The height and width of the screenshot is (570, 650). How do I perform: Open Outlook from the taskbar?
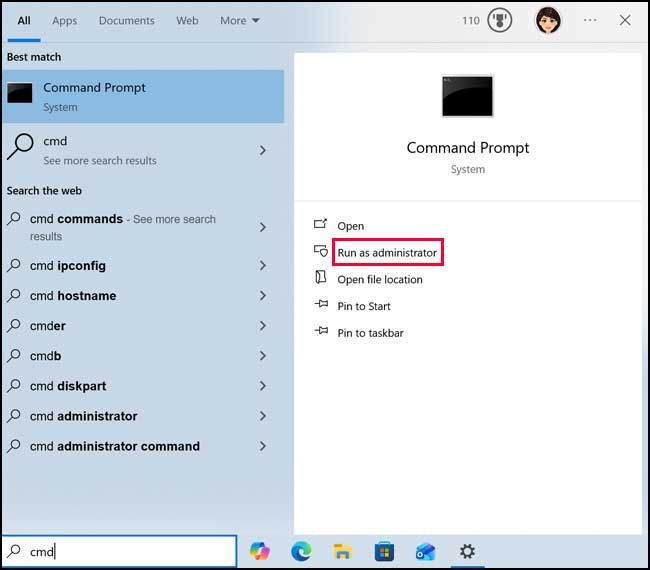tap(426, 552)
